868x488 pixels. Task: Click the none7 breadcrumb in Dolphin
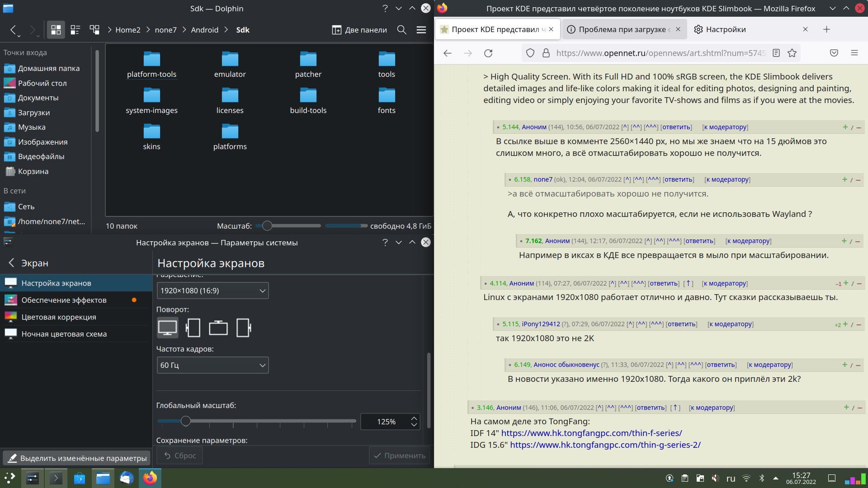166,30
